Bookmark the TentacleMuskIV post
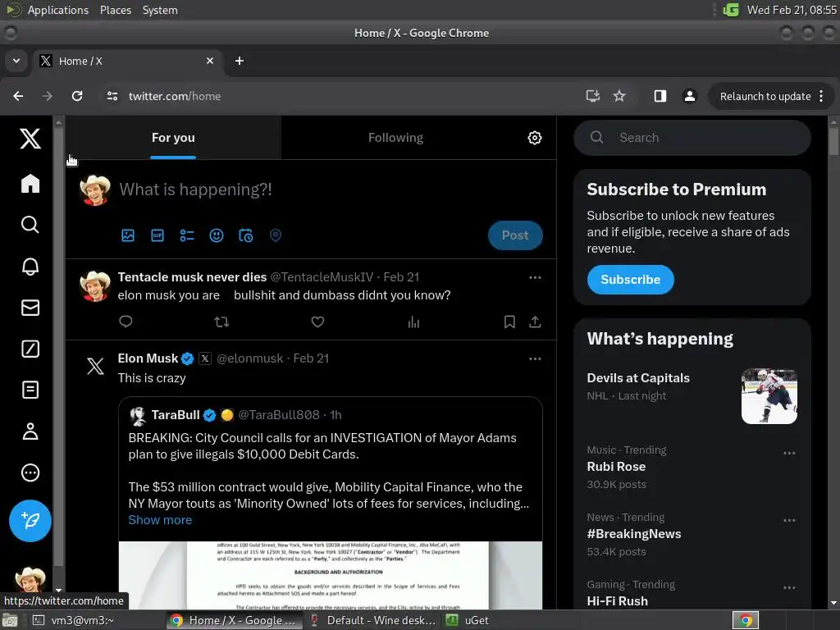Screen dimensions: 840x630 coord(509,322)
